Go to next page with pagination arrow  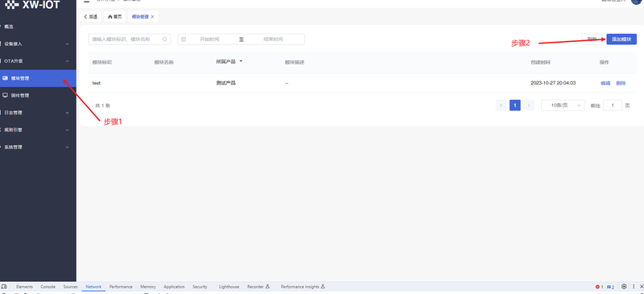[x=529, y=106]
